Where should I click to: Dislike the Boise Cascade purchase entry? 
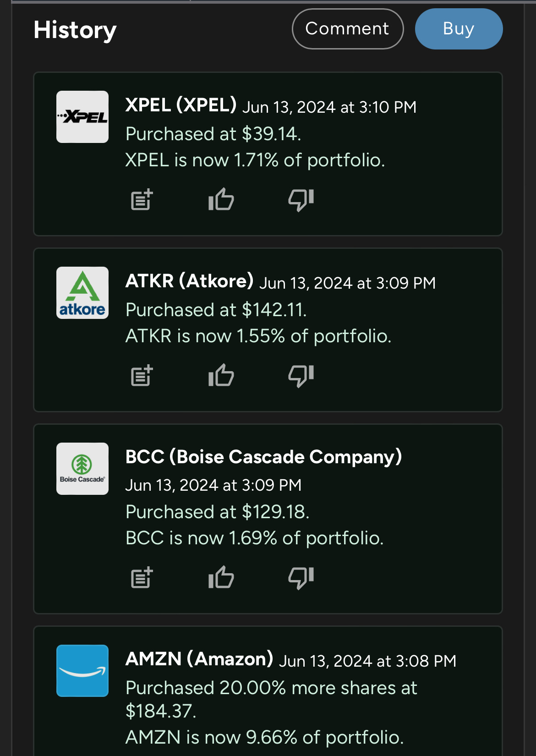301,578
